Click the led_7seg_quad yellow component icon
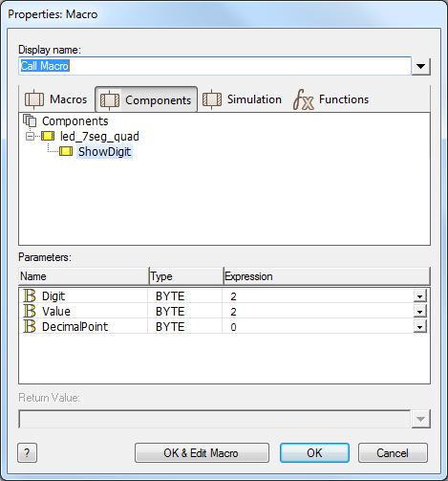This screenshot has width=448, height=481. [x=48, y=137]
